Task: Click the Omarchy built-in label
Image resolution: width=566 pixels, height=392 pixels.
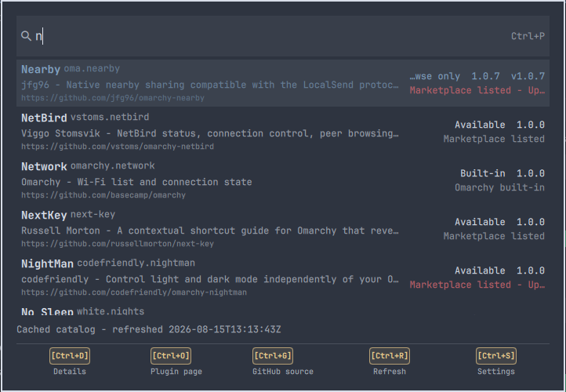Action: click(x=499, y=187)
